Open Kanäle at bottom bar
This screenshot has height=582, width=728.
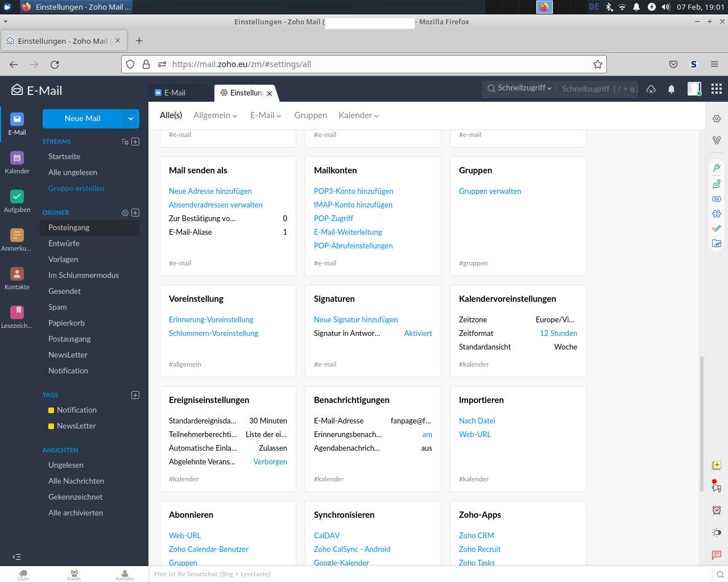(x=74, y=575)
